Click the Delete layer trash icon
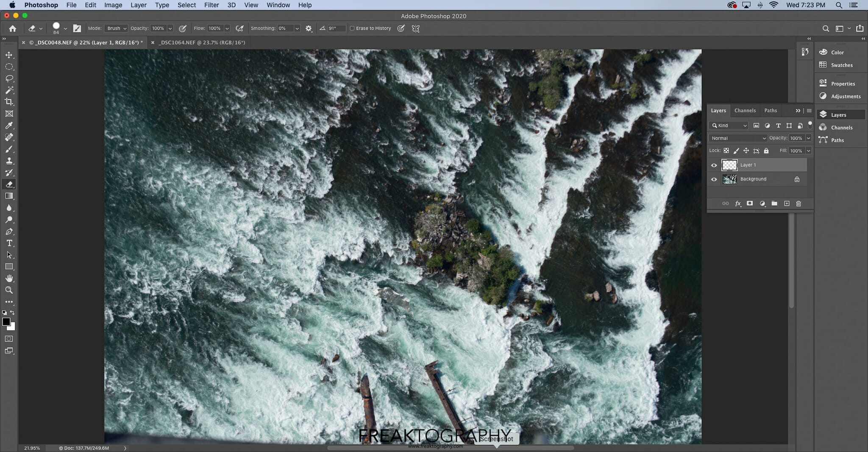 (x=798, y=204)
